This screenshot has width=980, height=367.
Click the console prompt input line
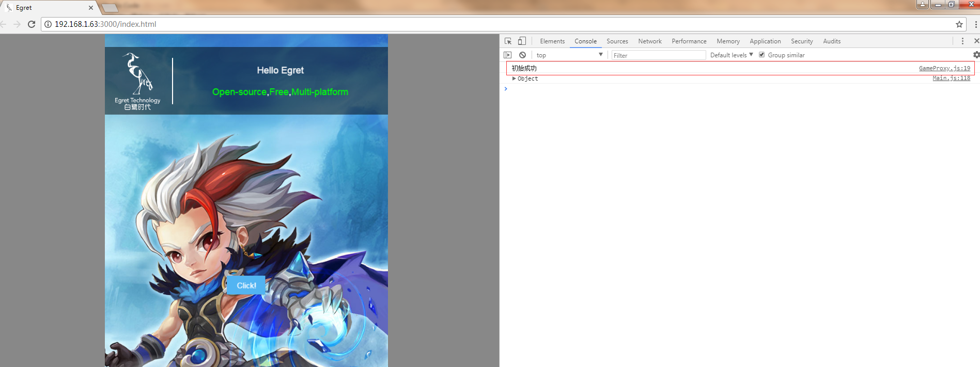[x=740, y=89]
